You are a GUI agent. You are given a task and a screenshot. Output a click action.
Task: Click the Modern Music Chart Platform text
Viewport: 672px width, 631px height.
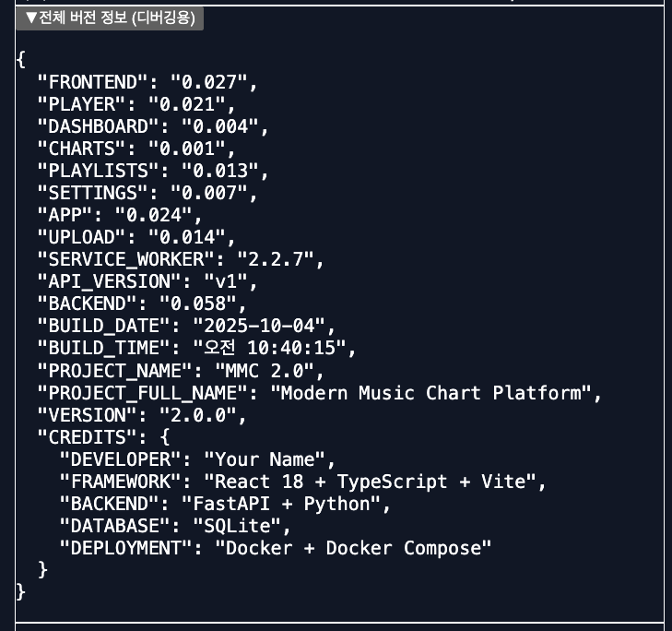[x=432, y=393]
